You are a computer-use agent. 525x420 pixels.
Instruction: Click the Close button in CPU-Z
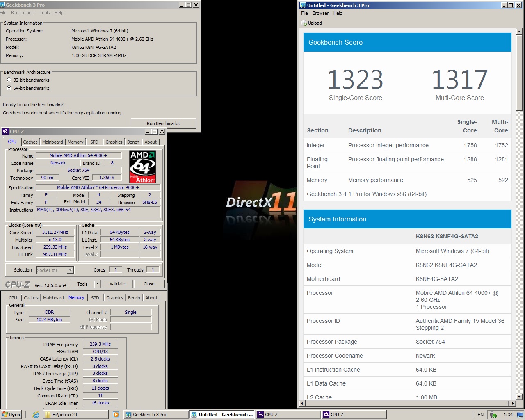pos(149,284)
